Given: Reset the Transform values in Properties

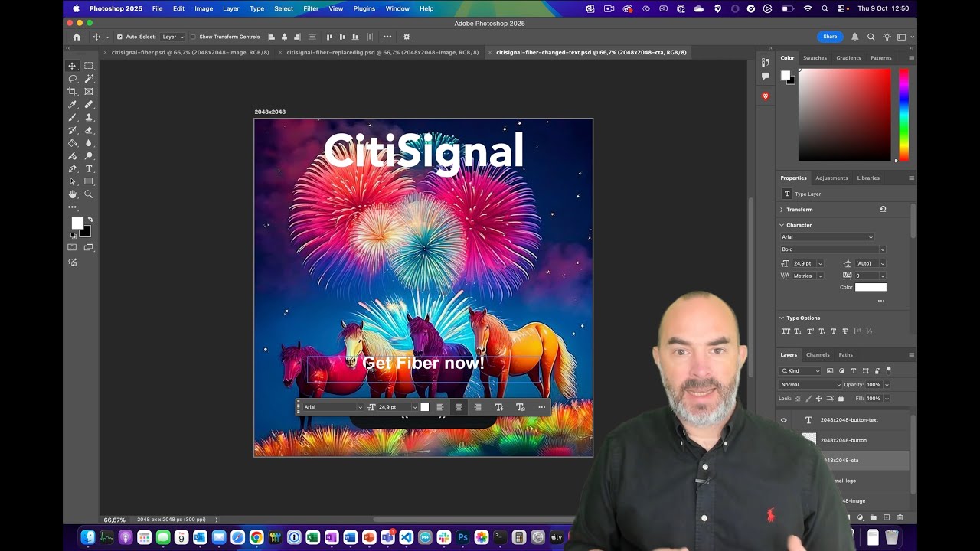Looking at the screenshot, I should (x=883, y=209).
